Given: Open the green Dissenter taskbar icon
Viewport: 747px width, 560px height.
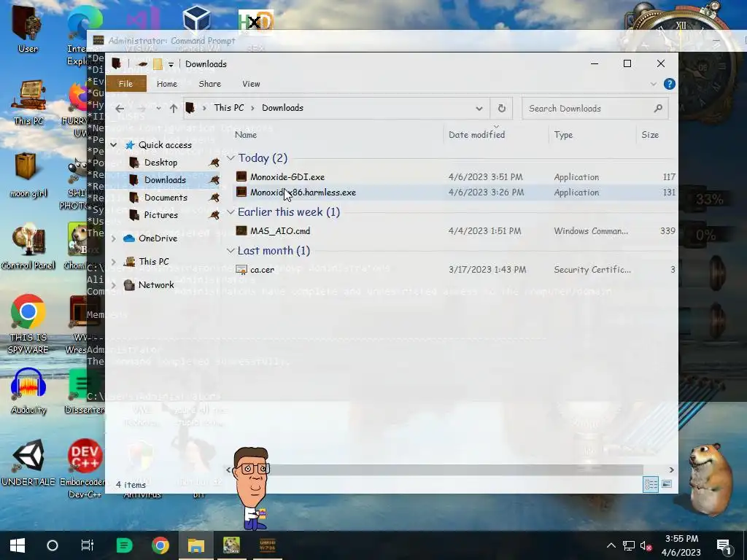Looking at the screenshot, I should (x=124, y=545).
